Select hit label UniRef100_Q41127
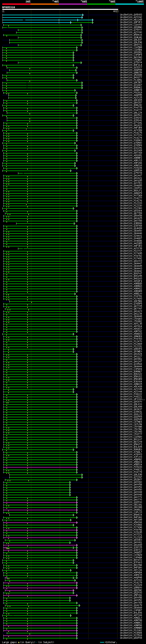 [131, 357]
